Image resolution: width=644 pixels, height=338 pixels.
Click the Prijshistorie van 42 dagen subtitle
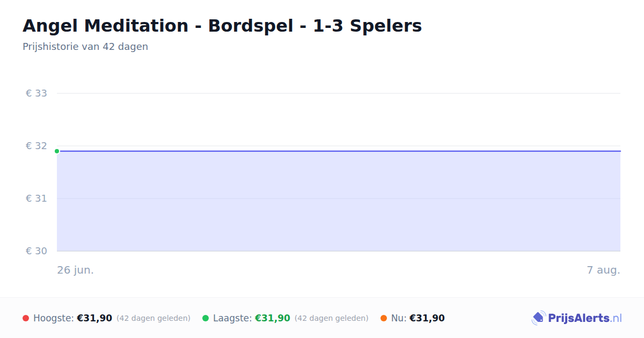click(85, 47)
